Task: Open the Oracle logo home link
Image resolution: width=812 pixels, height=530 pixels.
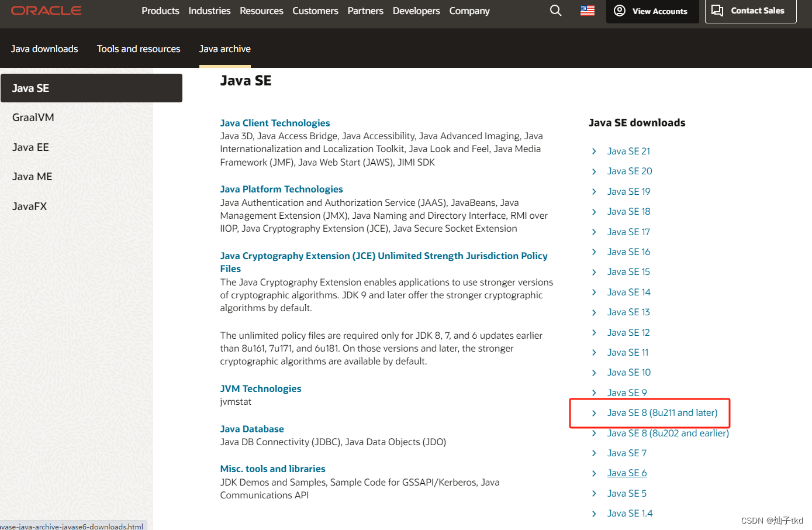Action: coord(46,11)
